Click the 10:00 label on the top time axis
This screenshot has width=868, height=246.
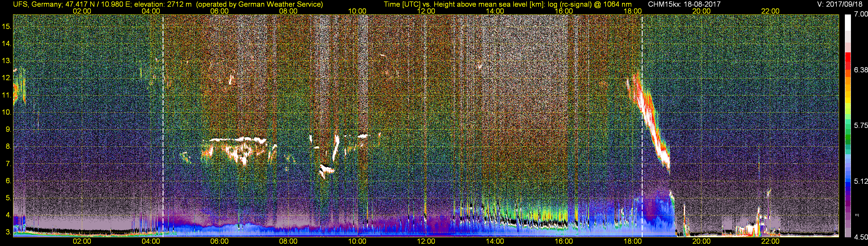(x=357, y=11)
